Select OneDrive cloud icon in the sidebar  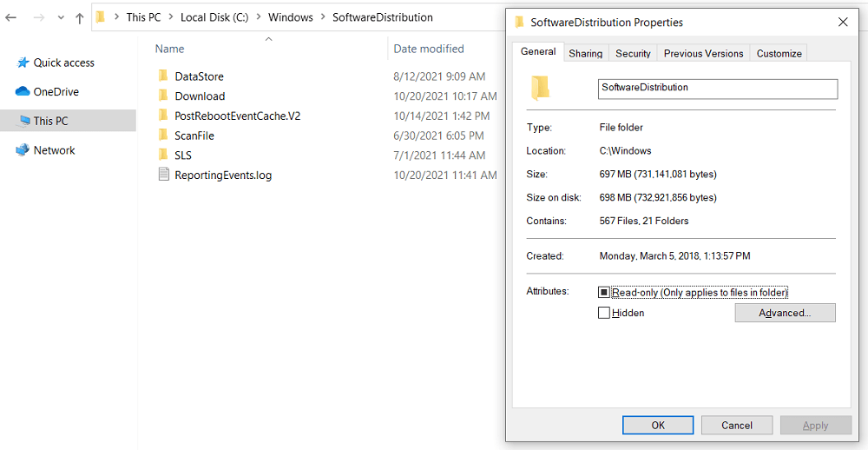[23, 91]
